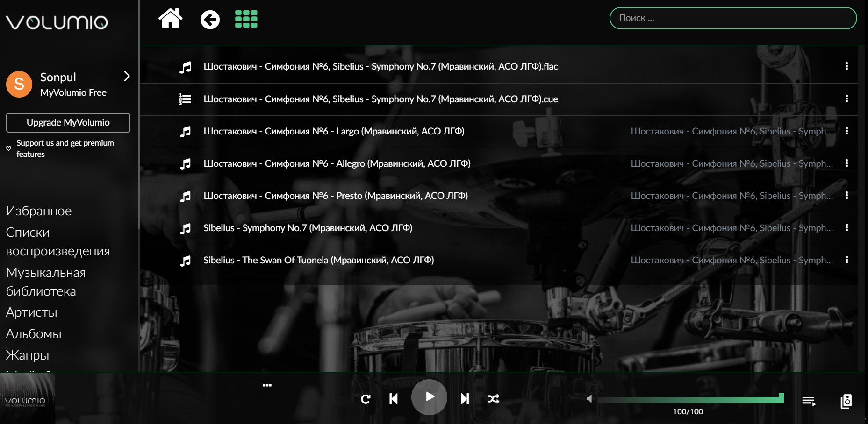Screen dimensions: 868x424
Task: Skip to the previous track
Action: pos(394,399)
